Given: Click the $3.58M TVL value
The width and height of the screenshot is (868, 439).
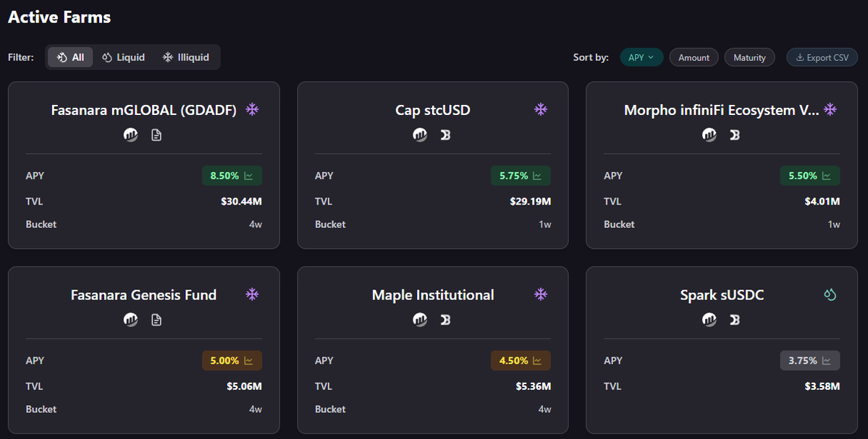Looking at the screenshot, I should click(822, 386).
